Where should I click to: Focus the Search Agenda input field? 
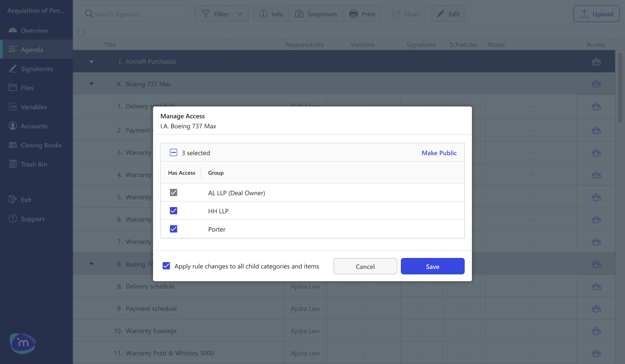(134, 14)
